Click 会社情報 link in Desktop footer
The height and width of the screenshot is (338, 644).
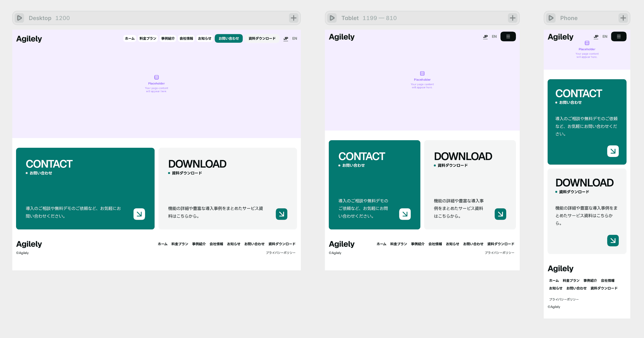216,244
